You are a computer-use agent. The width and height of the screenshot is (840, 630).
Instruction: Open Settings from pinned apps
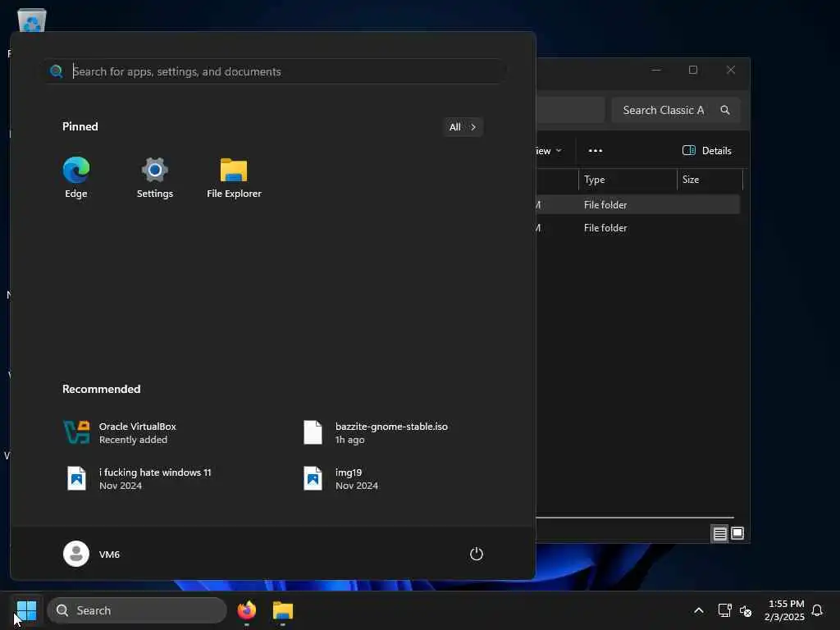(x=154, y=178)
